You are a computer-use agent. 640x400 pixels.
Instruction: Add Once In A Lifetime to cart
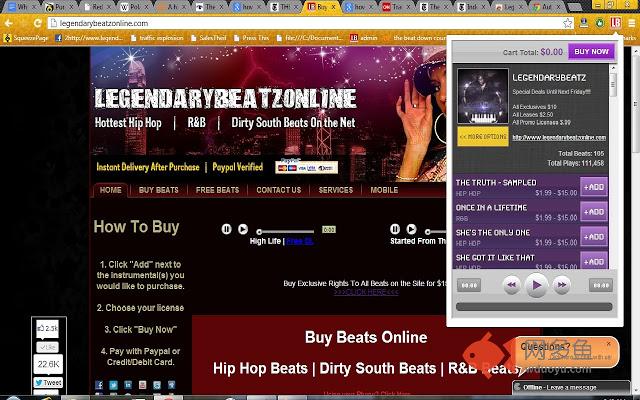point(594,212)
